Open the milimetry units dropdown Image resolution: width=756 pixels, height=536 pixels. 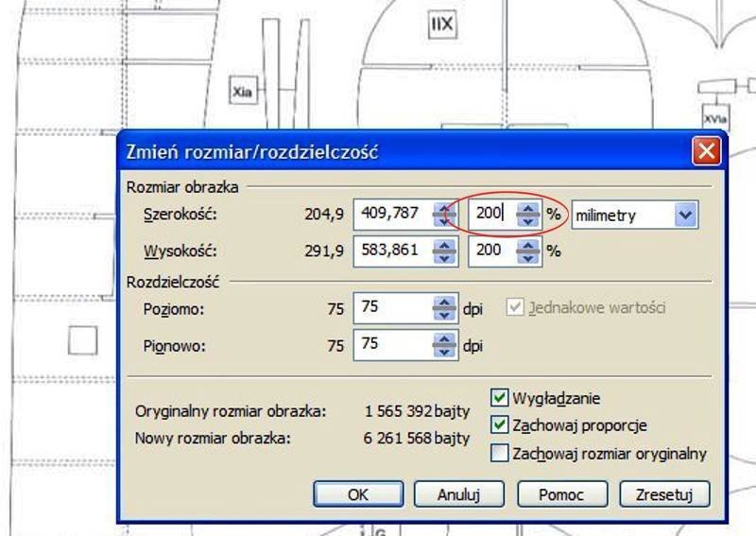click(686, 215)
